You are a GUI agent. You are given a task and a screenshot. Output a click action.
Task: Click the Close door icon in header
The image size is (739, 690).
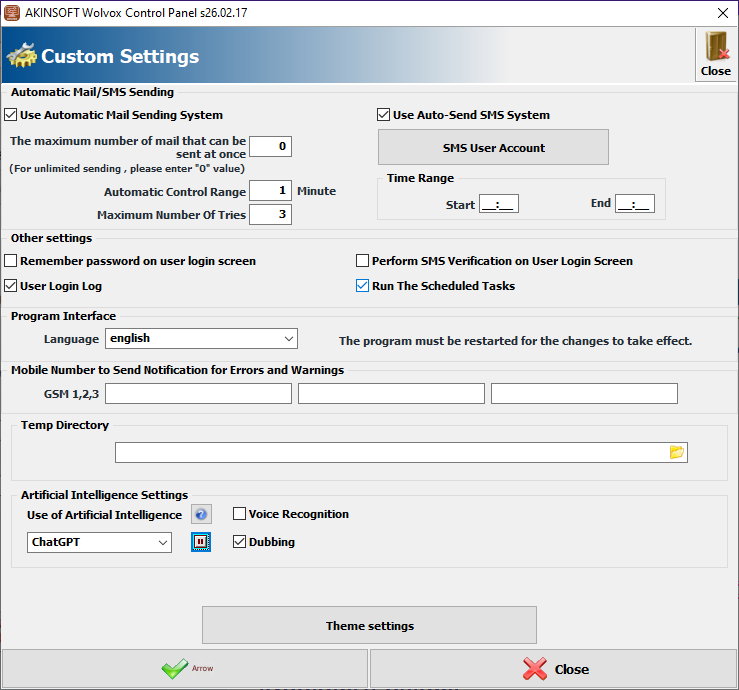click(x=715, y=55)
